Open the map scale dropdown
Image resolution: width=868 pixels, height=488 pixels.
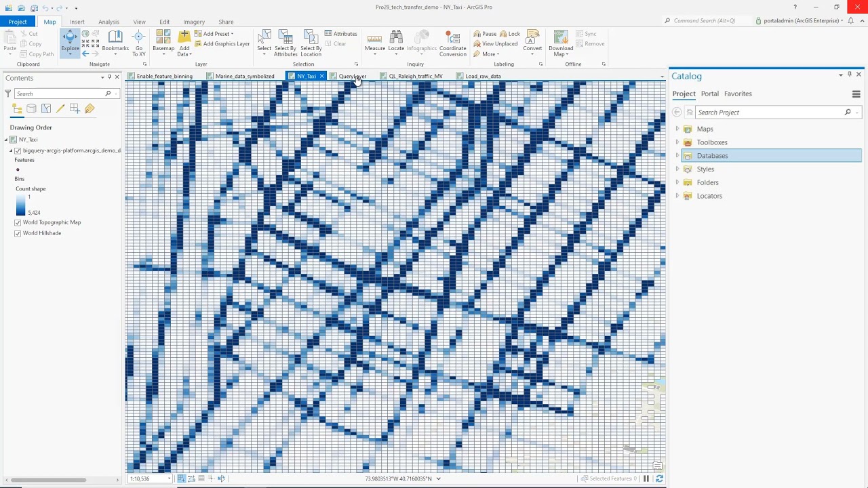click(169, 479)
